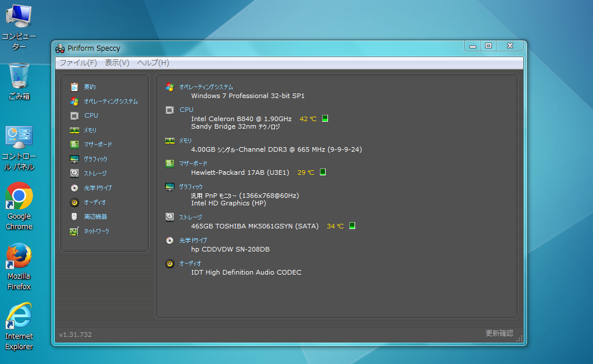
Task: Click the CPU heading link in summary
Action: click(187, 110)
